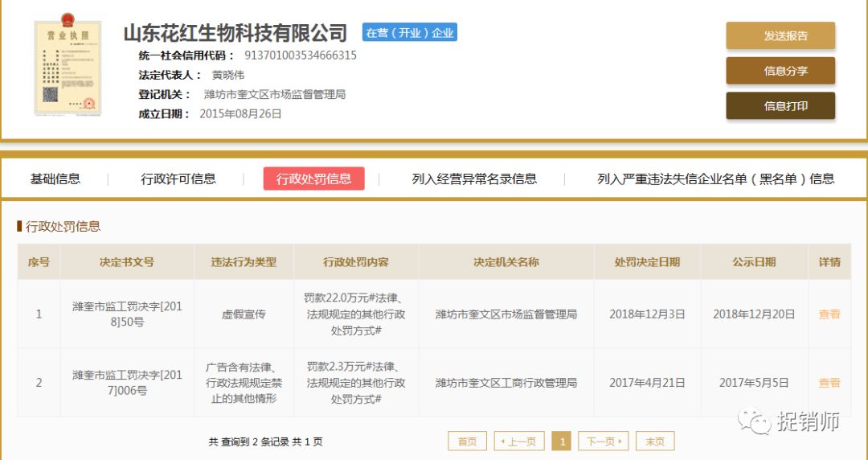Click violation type 虚假宣传
The height and width of the screenshot is (460, 868).
click(x=244, y=314)
